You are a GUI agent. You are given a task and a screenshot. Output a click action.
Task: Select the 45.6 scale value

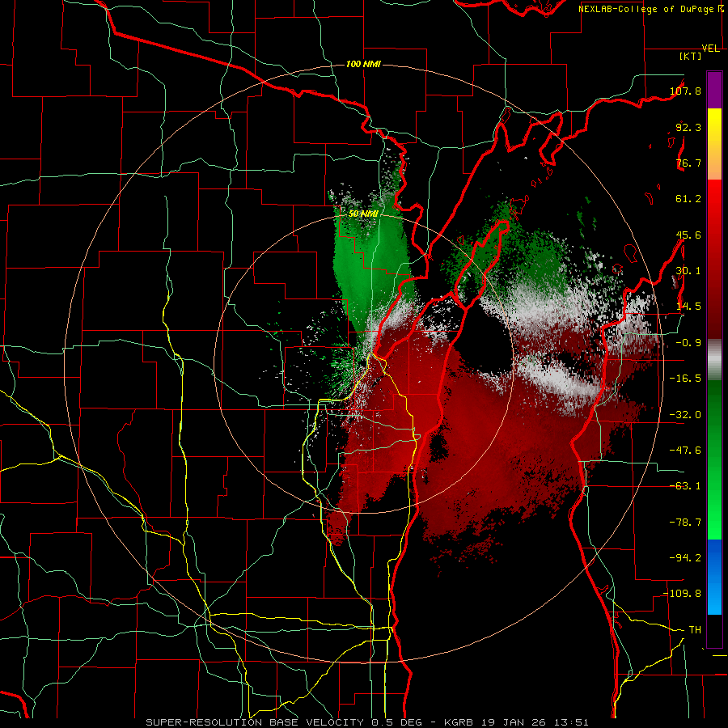tap(688, 235)
